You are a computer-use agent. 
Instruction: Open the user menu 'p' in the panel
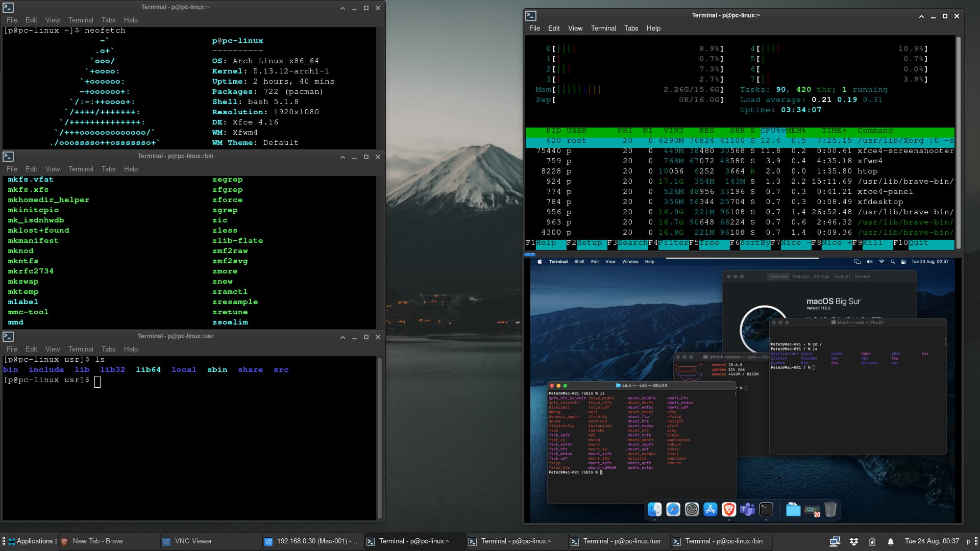pyautogui.click(x=968, y=541)
